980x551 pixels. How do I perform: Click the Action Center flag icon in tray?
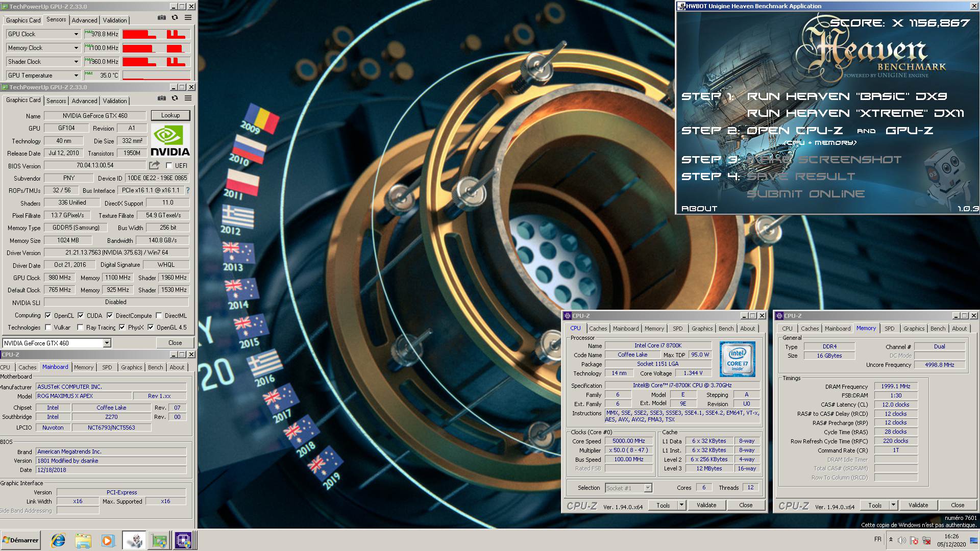(914, 540)
